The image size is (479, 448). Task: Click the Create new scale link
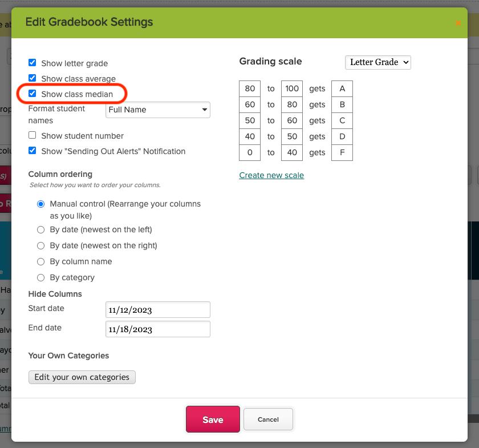271,175
